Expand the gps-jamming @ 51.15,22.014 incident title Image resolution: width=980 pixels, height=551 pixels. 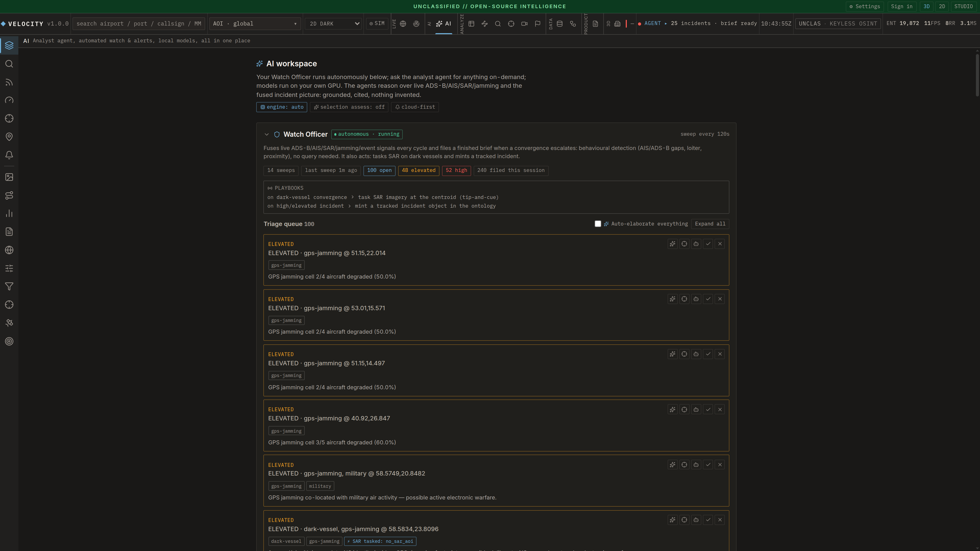click(x=327, y=253)
